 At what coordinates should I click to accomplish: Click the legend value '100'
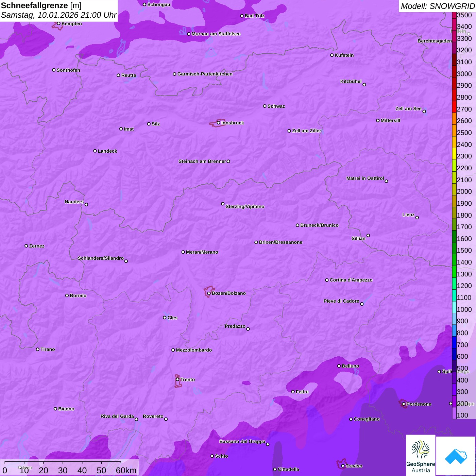[462, 415]
